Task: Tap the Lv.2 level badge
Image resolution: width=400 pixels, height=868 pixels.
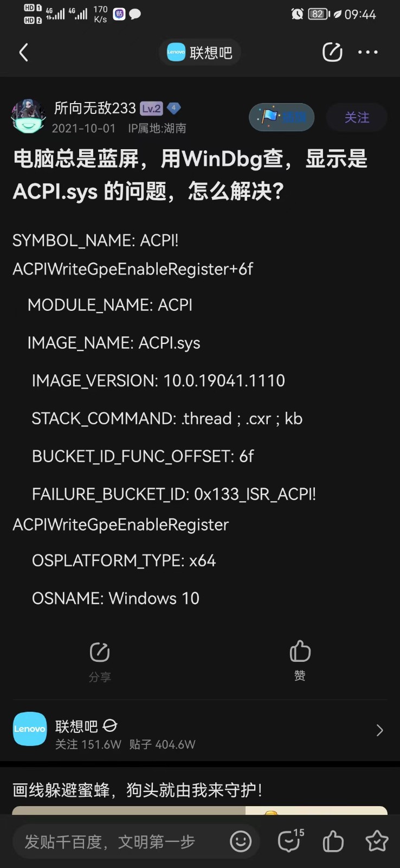Action: pos(151,108)
